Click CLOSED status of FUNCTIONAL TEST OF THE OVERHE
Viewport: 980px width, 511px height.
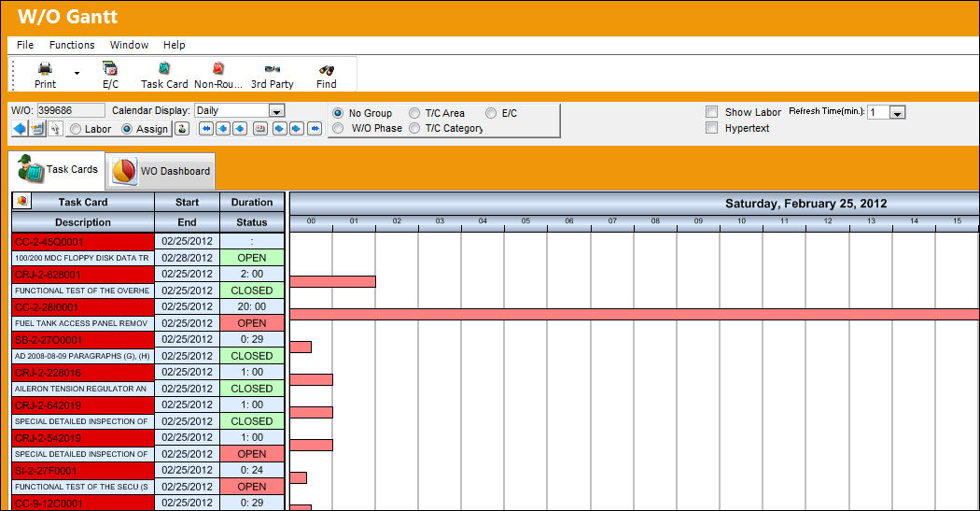(252, 291)
